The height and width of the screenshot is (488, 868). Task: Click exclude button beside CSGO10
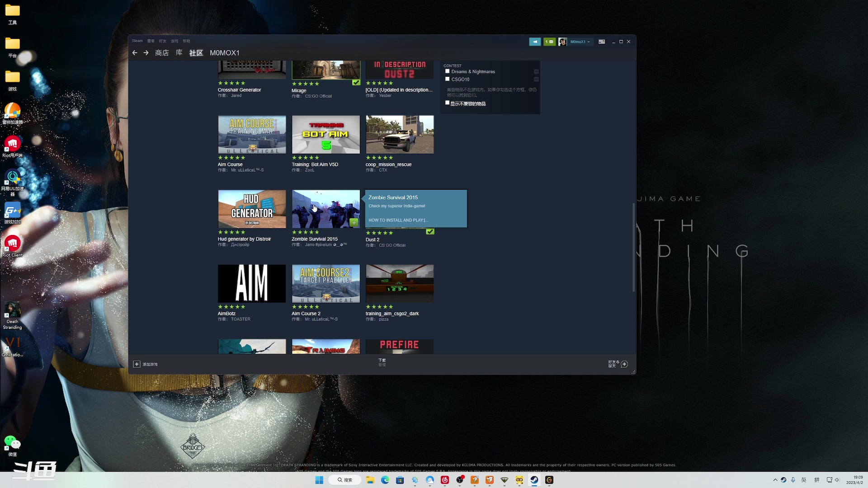(x=536, y=79)
